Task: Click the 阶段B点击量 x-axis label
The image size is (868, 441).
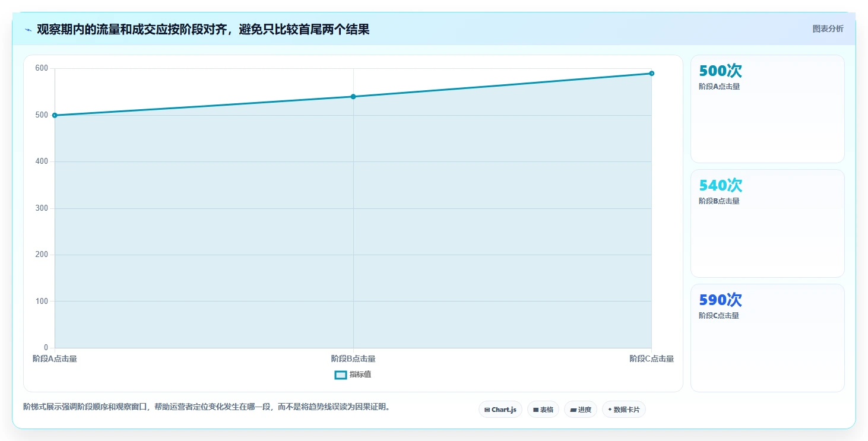Action: pyautogui.click(x=353, y=359)
